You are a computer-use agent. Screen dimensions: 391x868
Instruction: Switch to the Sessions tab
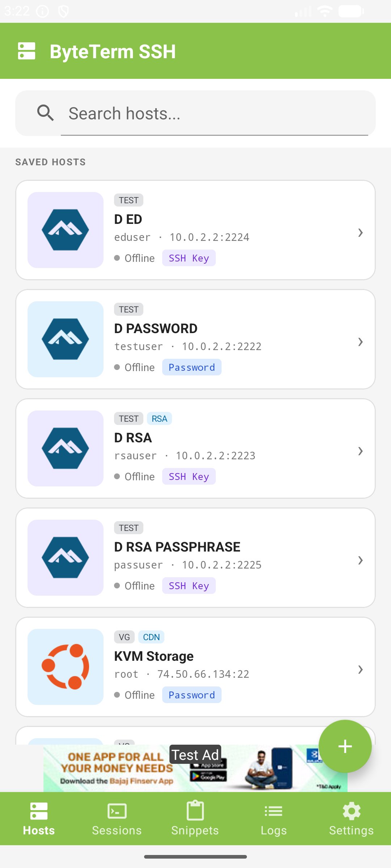pyautogui.click(x=117, y=819)
